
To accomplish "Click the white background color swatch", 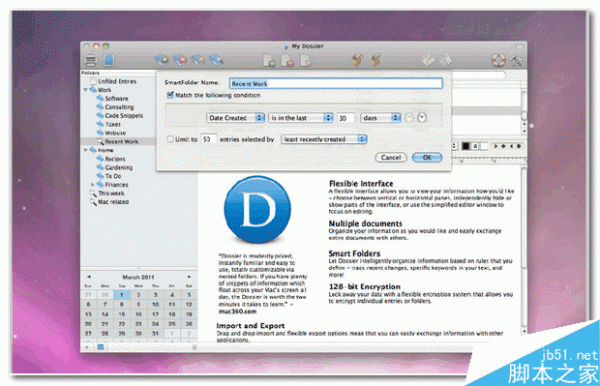I will 484,146.
